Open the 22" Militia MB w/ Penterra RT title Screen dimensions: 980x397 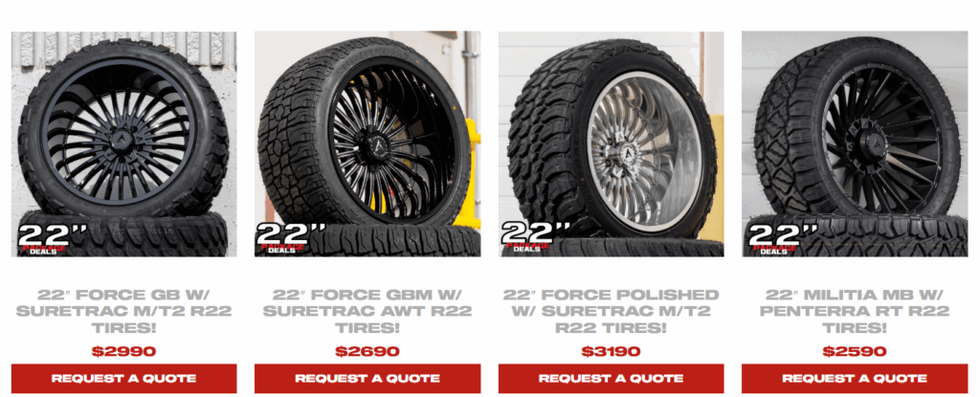pos(855,311)
